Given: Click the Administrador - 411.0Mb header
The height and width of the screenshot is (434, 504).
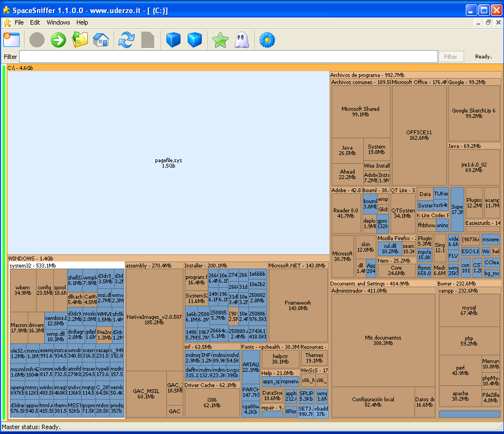Looking at the screenshot, I should [x=383, y=290].
